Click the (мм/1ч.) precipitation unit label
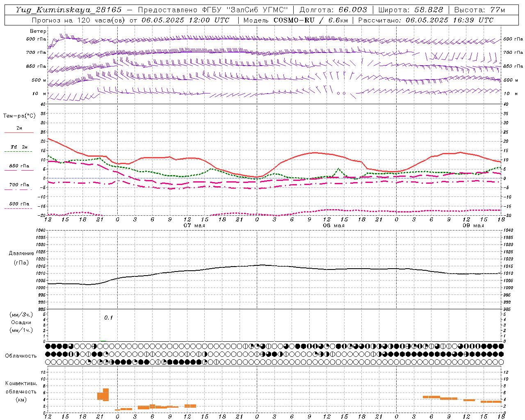The width and height of the screenshot is (525, 420). pos(21,331)
